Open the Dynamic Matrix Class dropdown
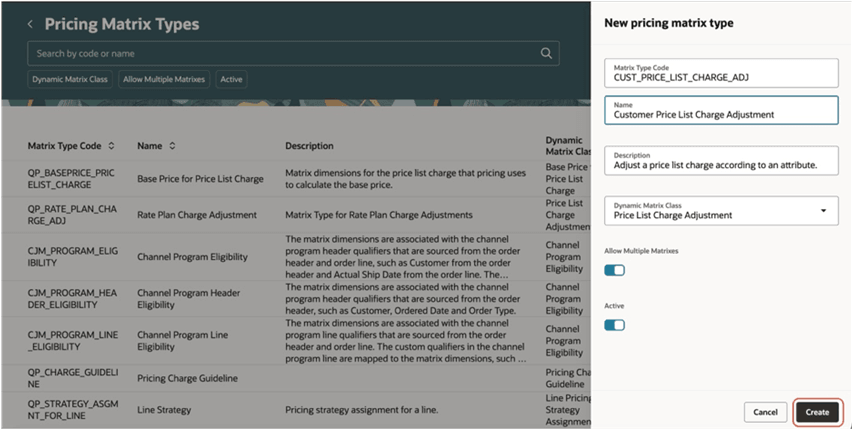854x430 pixels. pos(721,211)
